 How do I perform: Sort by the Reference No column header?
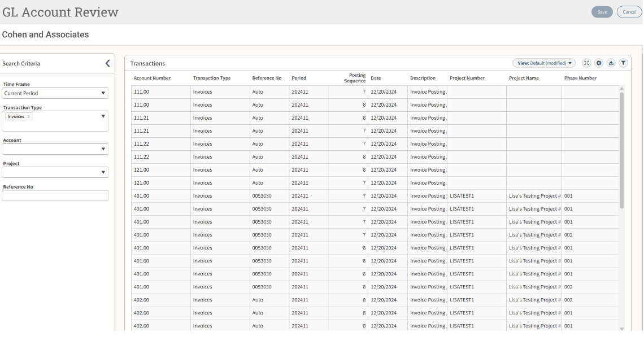pos(267,78)
